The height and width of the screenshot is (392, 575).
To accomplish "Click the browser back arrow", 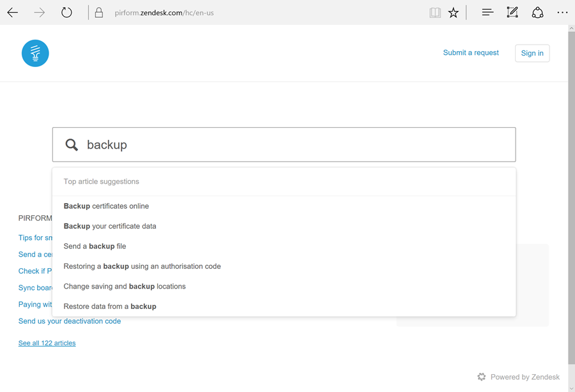I will [13, 13].
